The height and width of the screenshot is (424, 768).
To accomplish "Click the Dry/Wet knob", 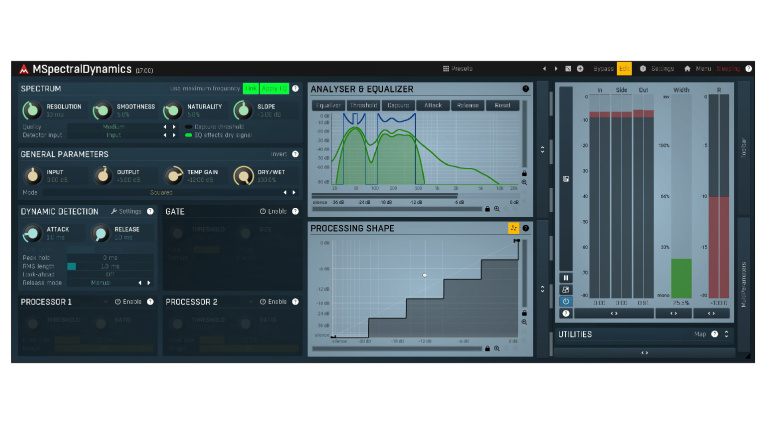I will pyautogui.click(x=243, y=176).
